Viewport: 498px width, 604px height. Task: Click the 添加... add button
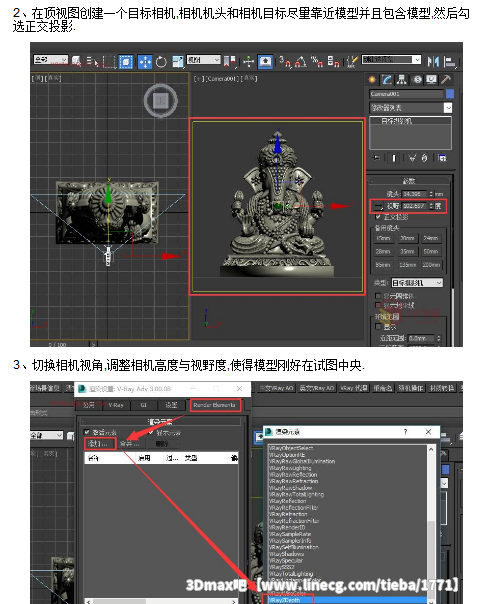[100, 444]
